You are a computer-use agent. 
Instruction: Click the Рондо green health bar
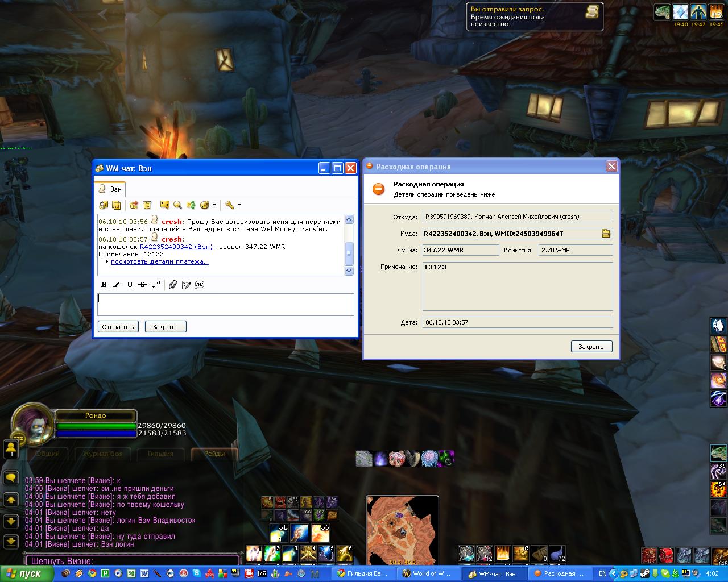point(96,426)
